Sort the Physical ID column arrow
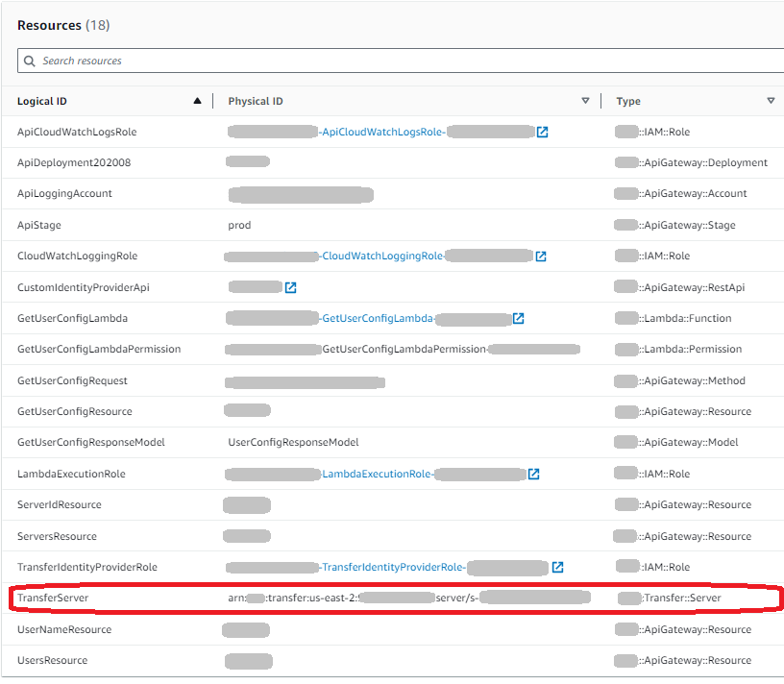784x684 pixels. click(x=585, y=101)
